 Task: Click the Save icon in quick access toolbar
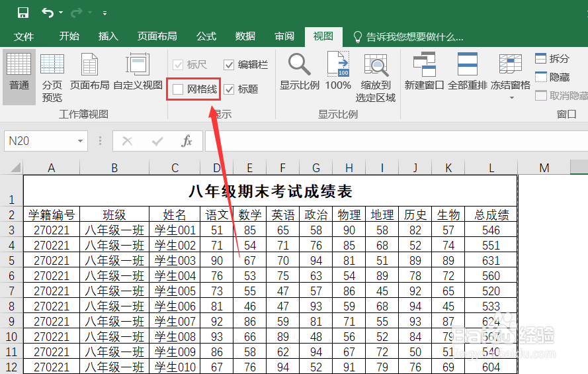(x=23, y=13)
